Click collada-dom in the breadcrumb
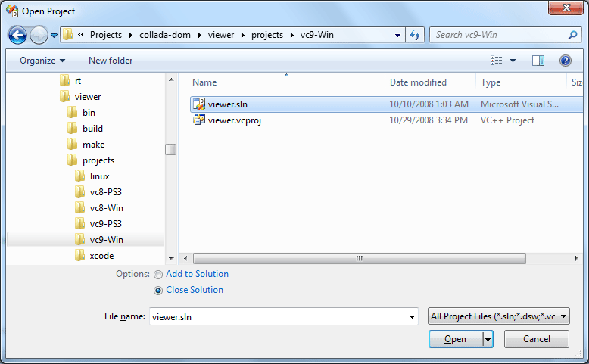Viewport: 589px width, 364px height. click(x=165, y=35)
